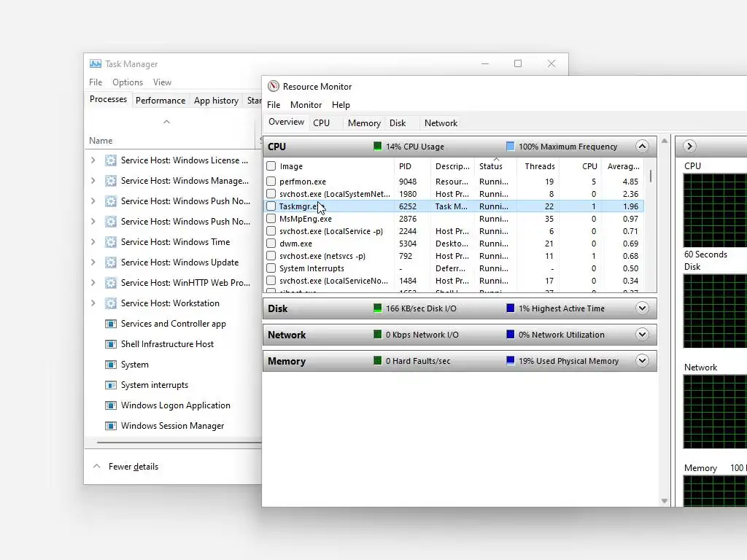Expand Service Host: Windows Update tree row
This screenshot has width=747, height=560.
tap(93, 262)
